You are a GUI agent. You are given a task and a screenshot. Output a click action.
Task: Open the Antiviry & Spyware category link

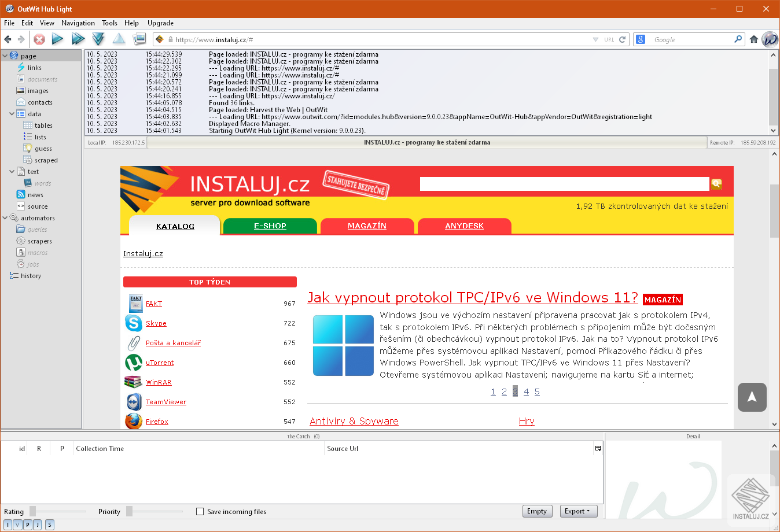(354, 421)
